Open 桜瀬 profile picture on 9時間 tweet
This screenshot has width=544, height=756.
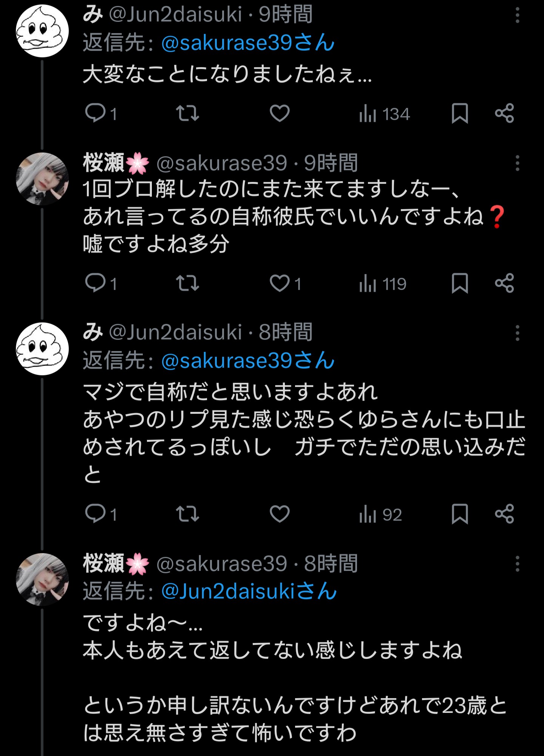tap(42, 179)
